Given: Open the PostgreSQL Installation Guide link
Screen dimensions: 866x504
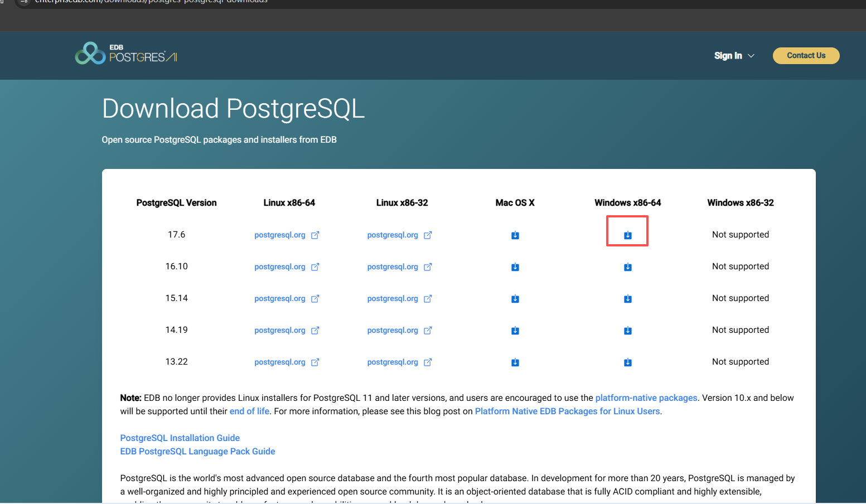Looking at the screenshot, I should tap(180, 438).
